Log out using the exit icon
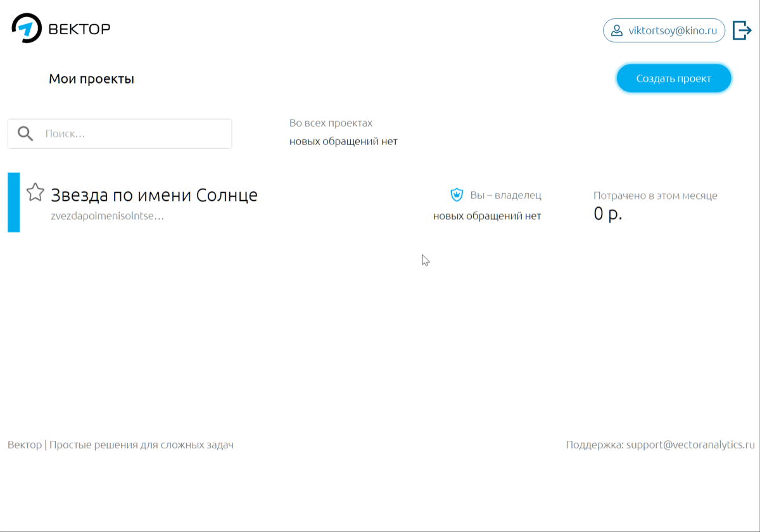 pyautogui.click(x=742, y=30)
